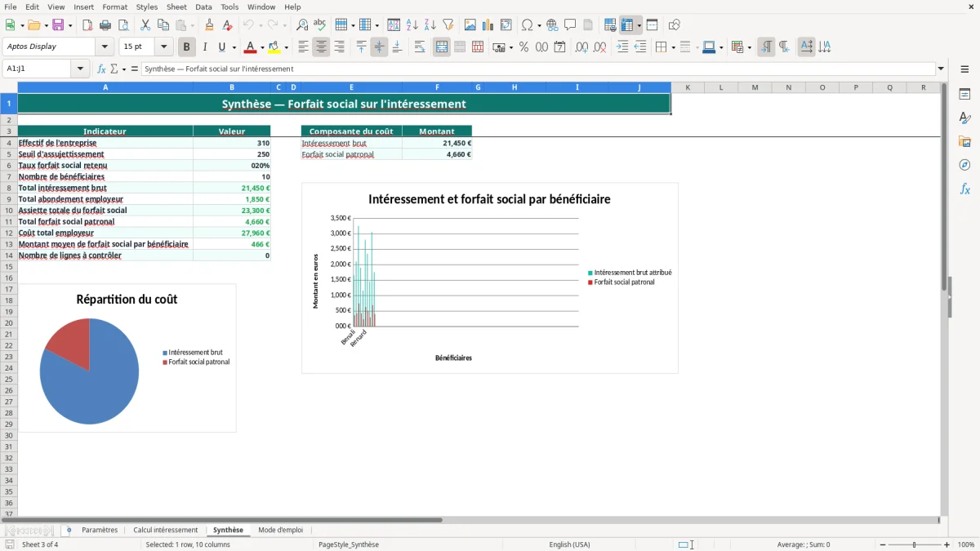Switch to Mode d'emploi sheet tab
980x551 pixels.
click(281, 530)
